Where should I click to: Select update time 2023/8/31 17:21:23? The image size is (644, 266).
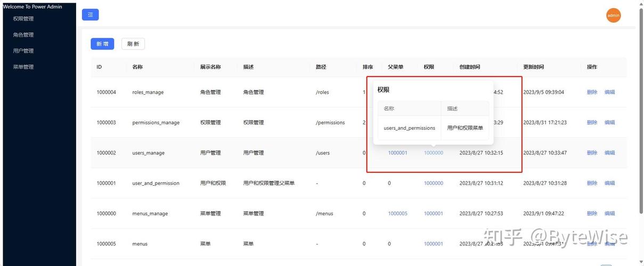click(545, 122)
